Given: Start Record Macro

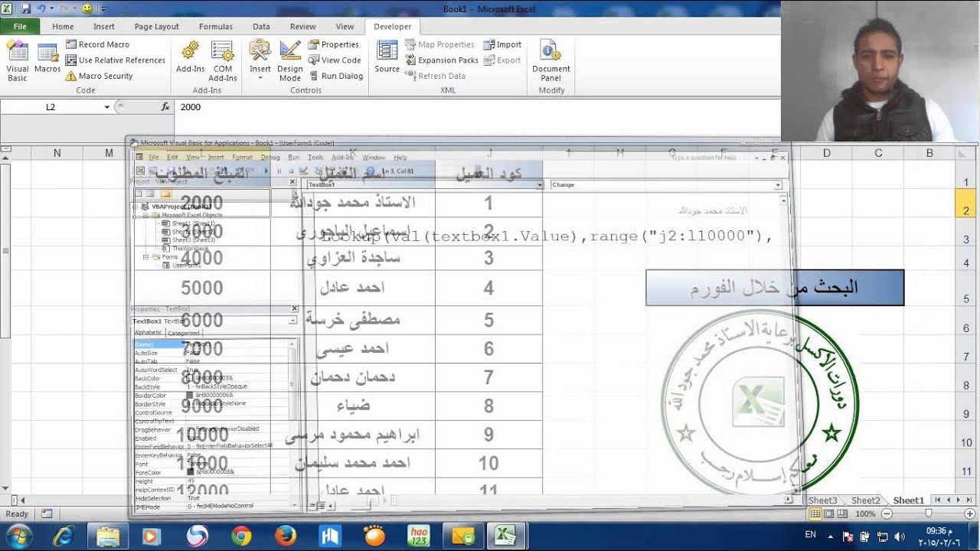Looking at the screenshot, I should tap(97, 44).
